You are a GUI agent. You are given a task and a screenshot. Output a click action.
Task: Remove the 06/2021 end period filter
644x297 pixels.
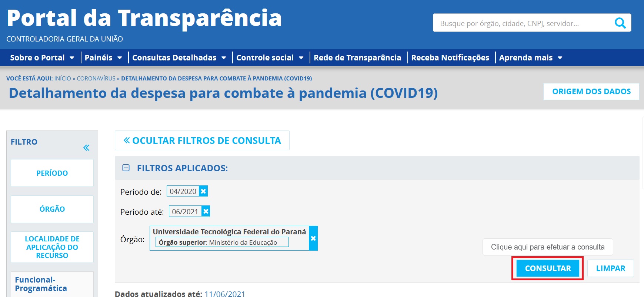point(206,211)
